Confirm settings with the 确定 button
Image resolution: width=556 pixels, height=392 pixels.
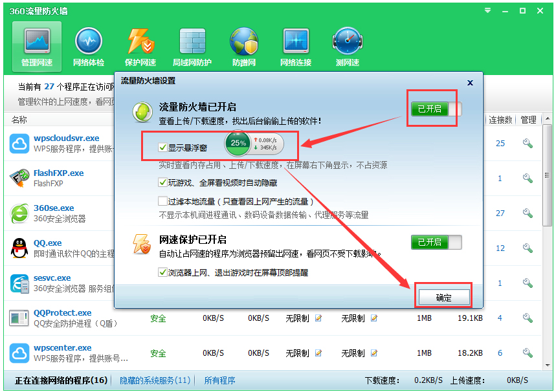444,296
